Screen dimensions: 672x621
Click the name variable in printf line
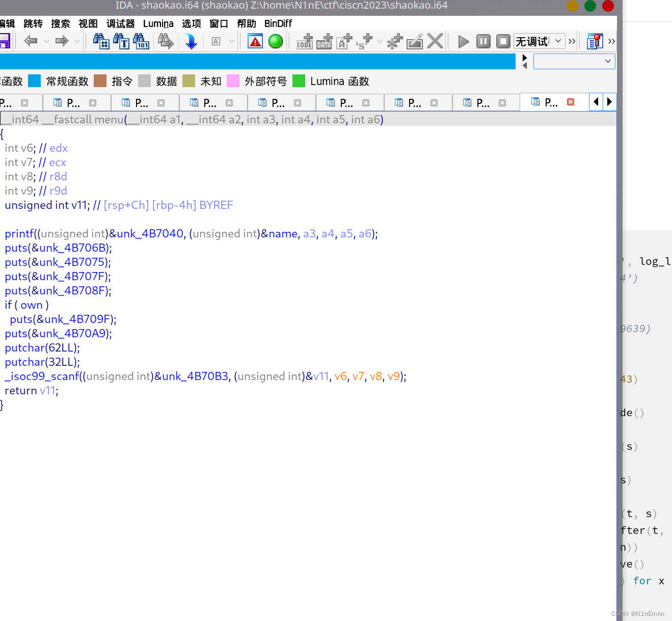[283, 233]
